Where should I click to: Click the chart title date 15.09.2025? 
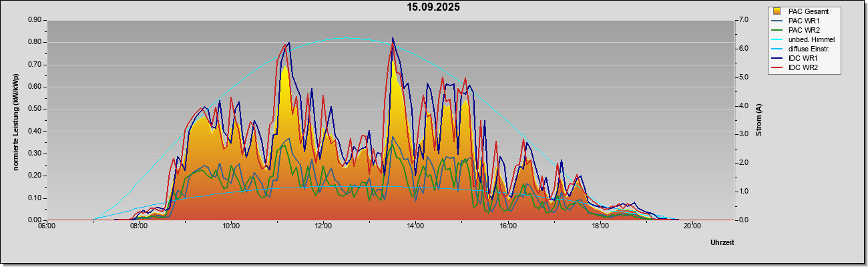[x=434, y=7]
